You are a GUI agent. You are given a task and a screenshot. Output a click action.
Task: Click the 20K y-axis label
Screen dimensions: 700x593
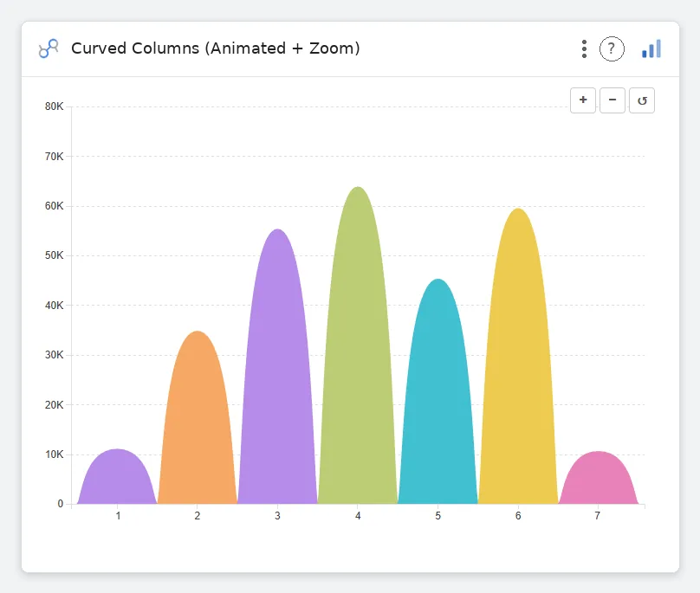click(54, 405)
